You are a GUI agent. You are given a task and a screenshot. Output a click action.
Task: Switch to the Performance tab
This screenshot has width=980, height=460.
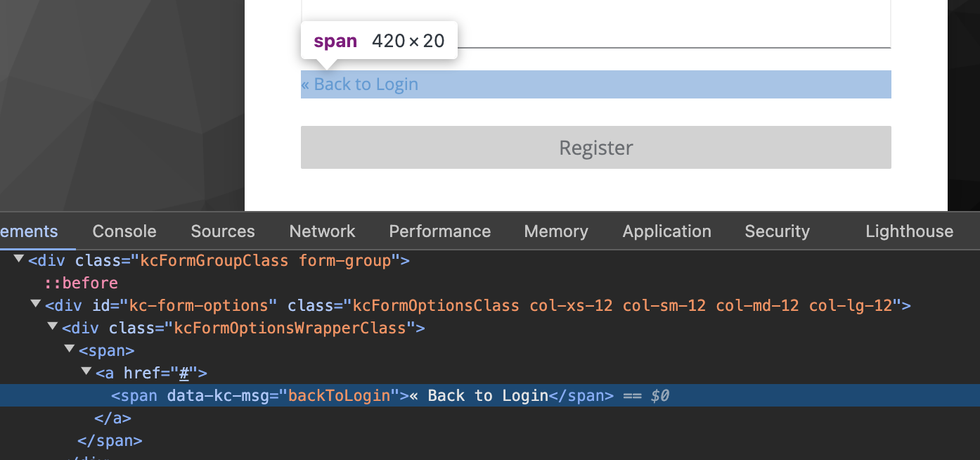pos(440,231)
